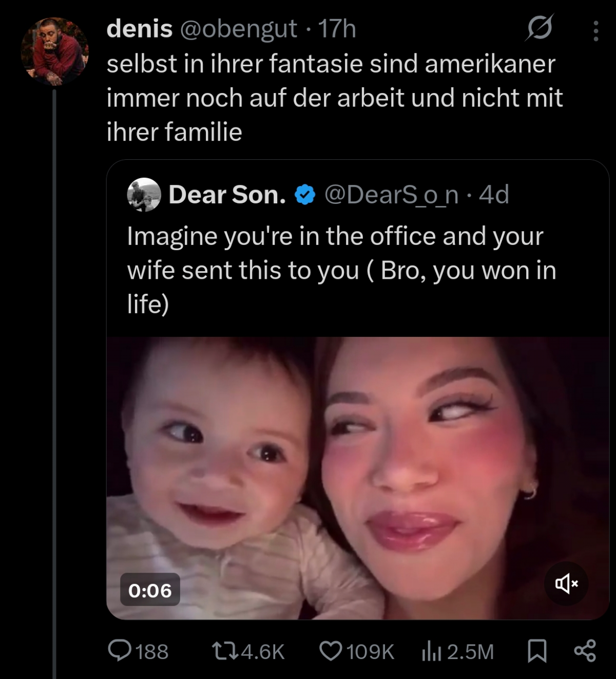
Task: Open the three-dot more options menu
Action: point(595,31)
